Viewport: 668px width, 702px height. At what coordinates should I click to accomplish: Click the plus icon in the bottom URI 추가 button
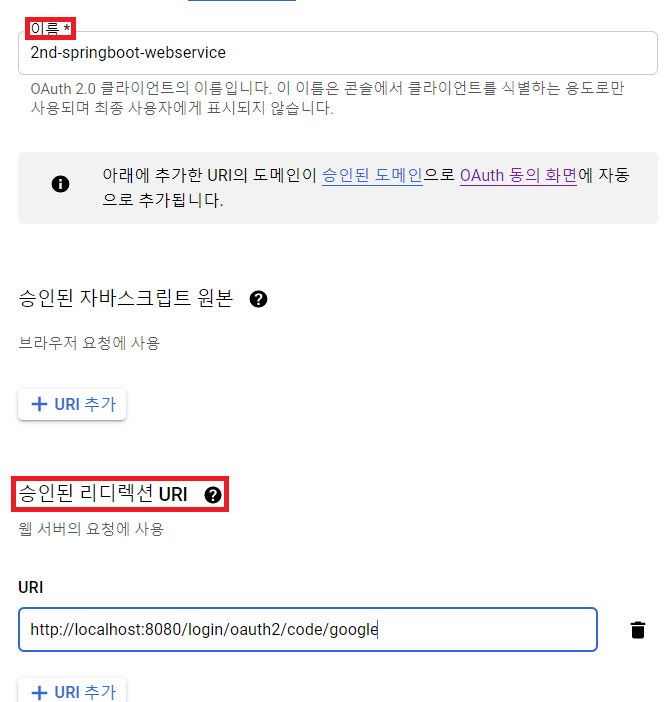click(39, 692)
